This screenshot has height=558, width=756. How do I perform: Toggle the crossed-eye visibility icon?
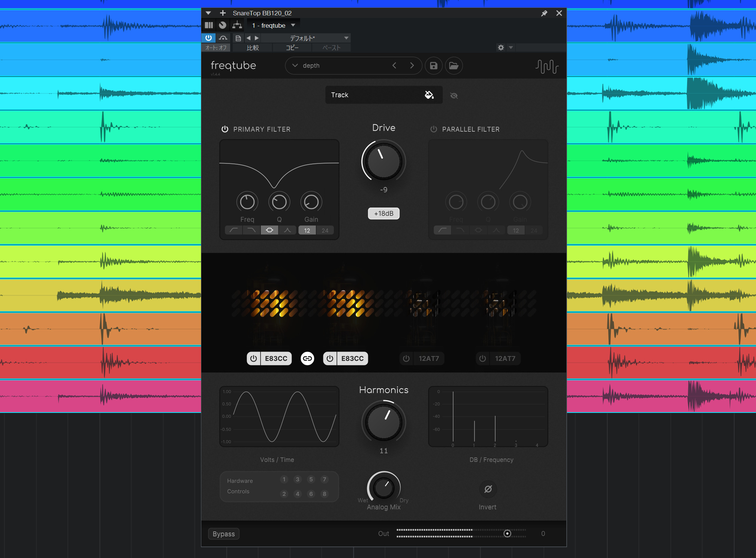click(454, 96)
